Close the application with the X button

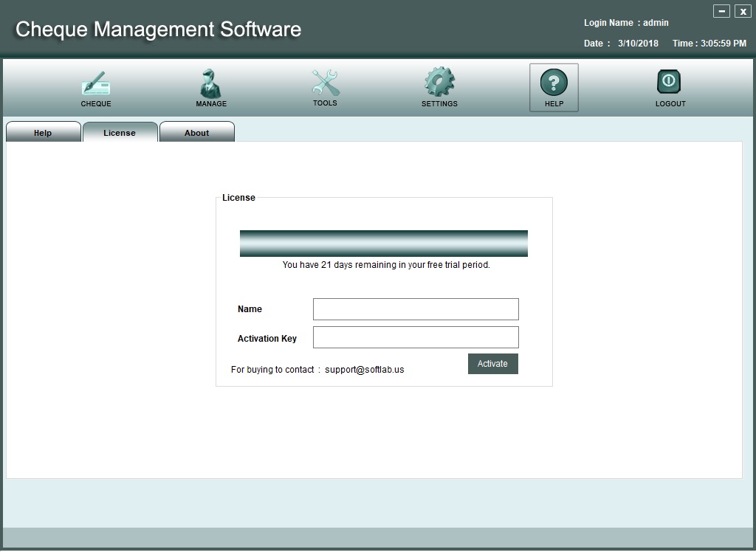point(742,11)
